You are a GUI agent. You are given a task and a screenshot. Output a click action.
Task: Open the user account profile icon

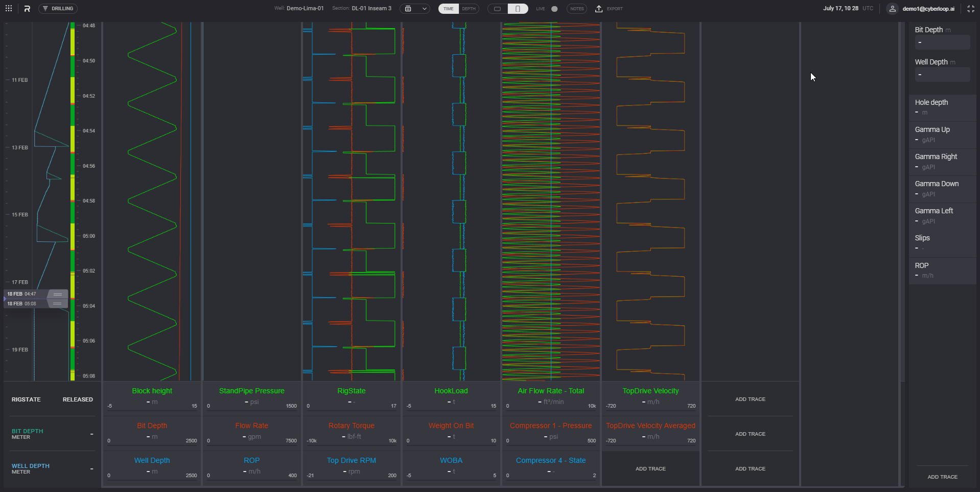click(892, 9)
